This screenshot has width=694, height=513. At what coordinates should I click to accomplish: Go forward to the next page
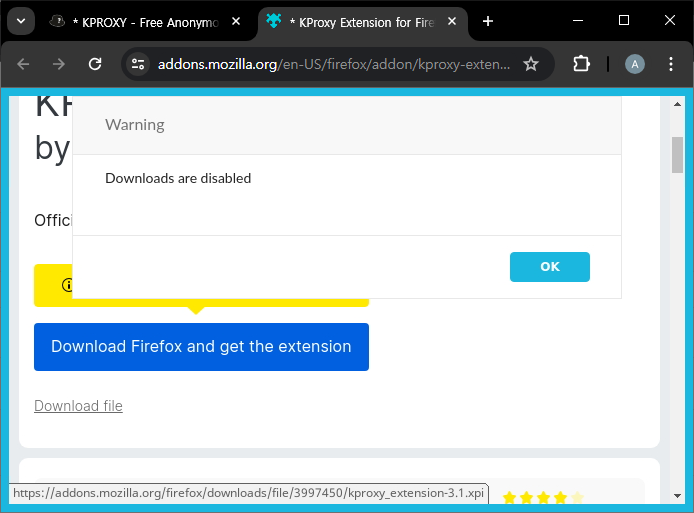tap(59, 64)
